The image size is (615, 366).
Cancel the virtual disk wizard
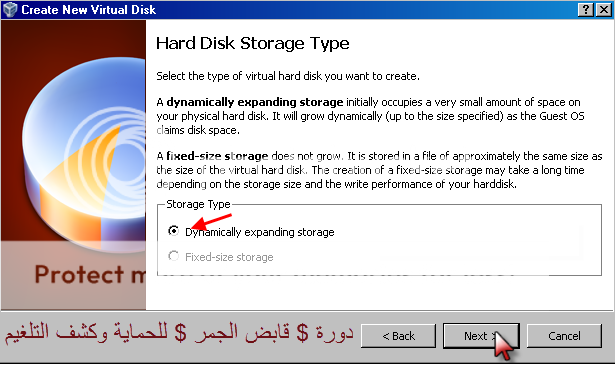coord(564,336)
